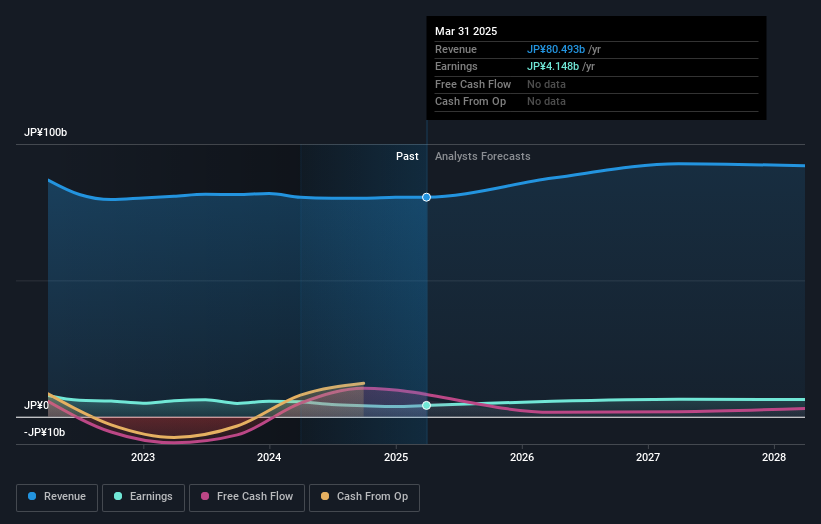Click the -JP¥10b y-axis label
This screenshot has width=821, height=524.
pos(45,432)
